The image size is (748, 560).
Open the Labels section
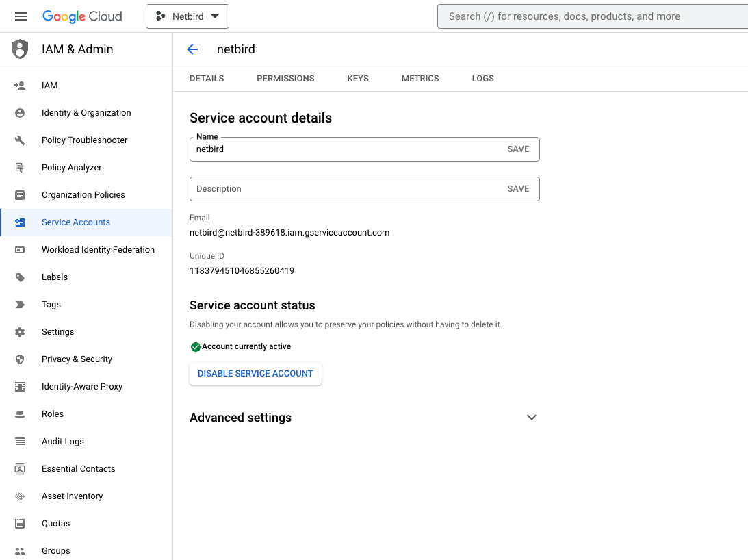pos(55,277)
